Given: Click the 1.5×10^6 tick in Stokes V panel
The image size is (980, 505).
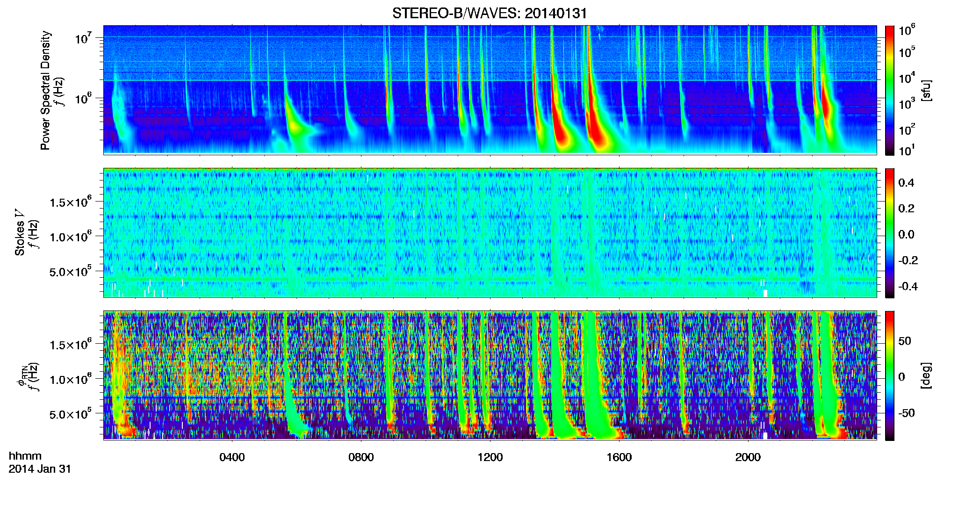Looking at the screenshot, I should pos(70,202).
